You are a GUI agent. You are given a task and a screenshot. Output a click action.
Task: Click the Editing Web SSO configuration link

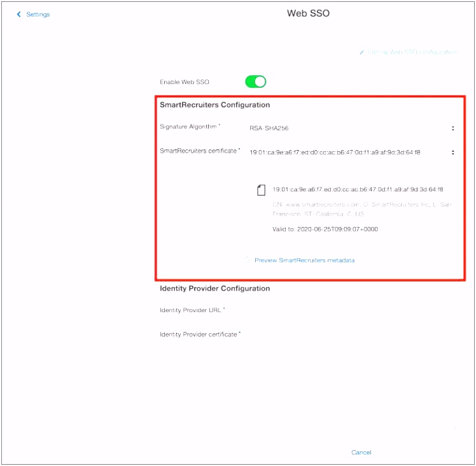tap(412, 52)
